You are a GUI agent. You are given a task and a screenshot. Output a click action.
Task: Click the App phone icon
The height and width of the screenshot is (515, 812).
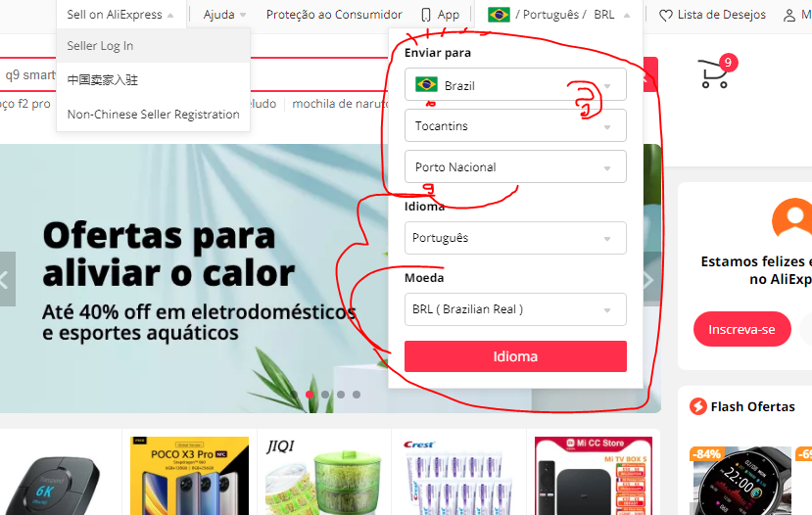(x=426, y=15)
